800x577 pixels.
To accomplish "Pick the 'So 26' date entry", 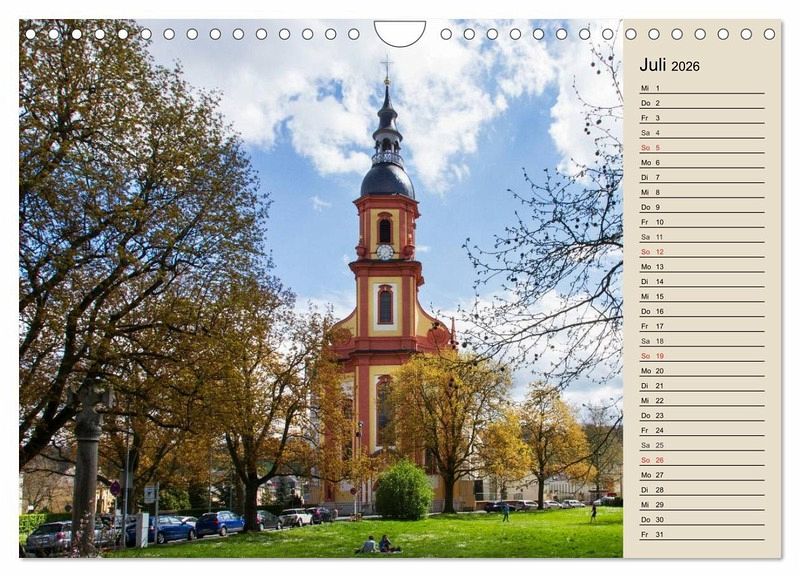I will click(700, 460).
